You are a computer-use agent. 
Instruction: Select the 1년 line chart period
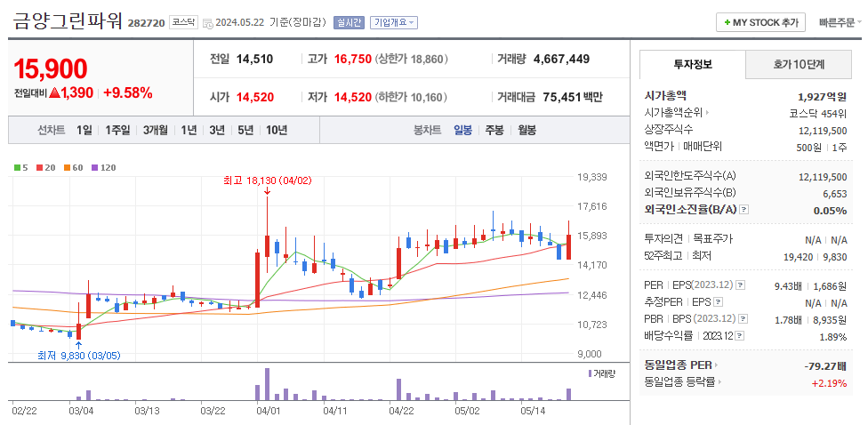pos(189,131)
